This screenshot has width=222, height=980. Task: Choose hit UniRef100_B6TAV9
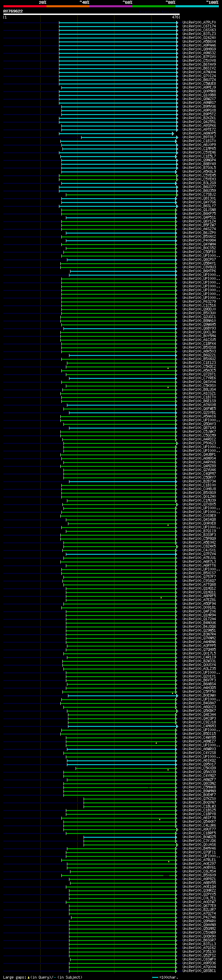click(199, 64)
